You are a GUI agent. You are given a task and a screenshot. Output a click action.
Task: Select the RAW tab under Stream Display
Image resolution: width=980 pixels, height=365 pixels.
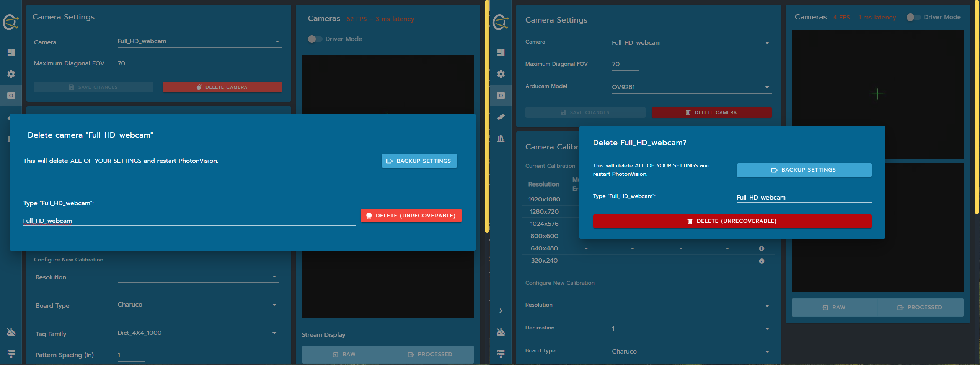tap(344, 355)
